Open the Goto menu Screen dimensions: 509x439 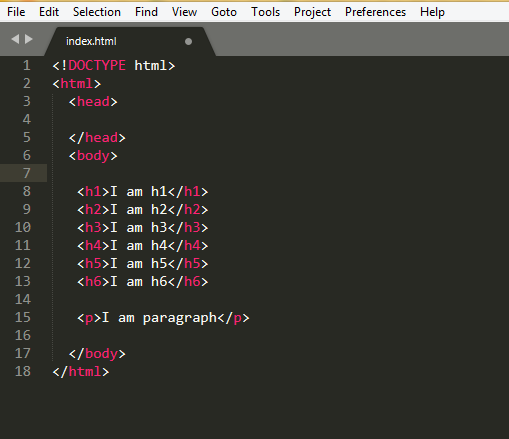[x=224, y=12]
